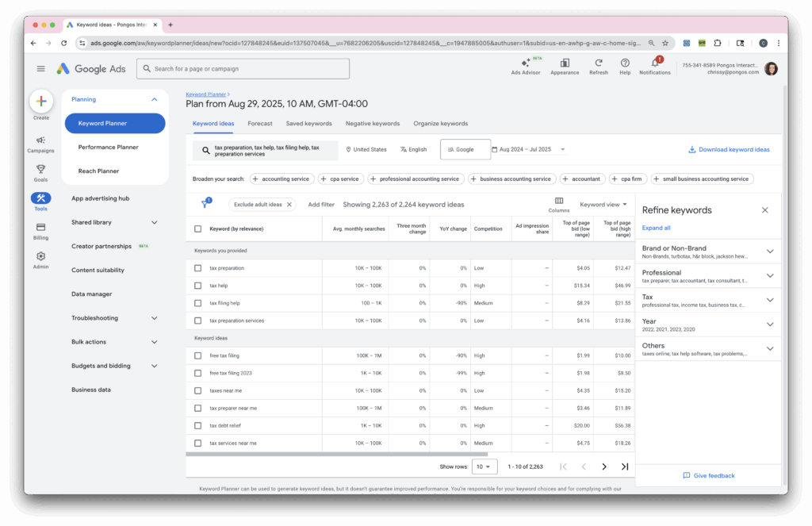Screen dimensions: 812x526
Task: Open the Keyword view dropdown
Action: click(x=603, y=204)
